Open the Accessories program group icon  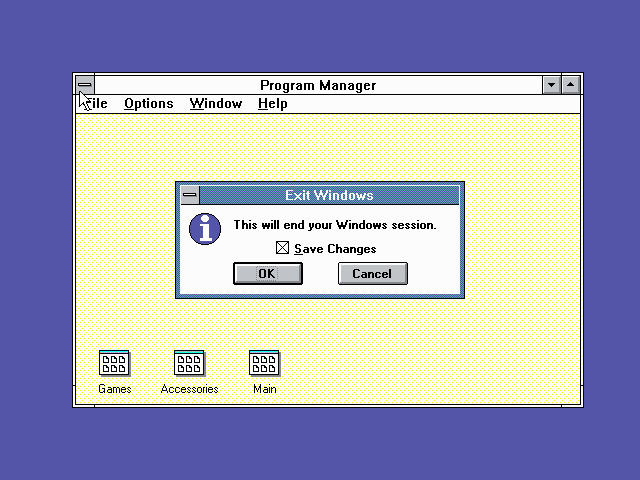click(189, 363)
